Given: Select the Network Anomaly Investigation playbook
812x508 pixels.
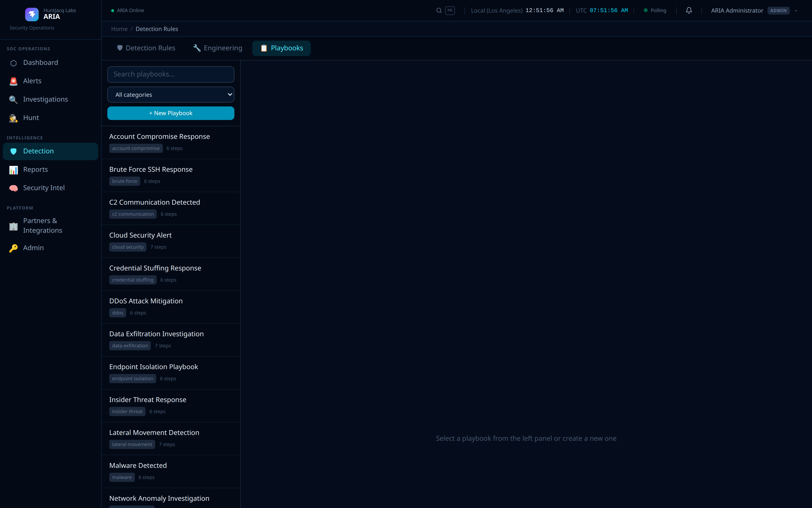Looking at the screenshot, I should (171, 499).
